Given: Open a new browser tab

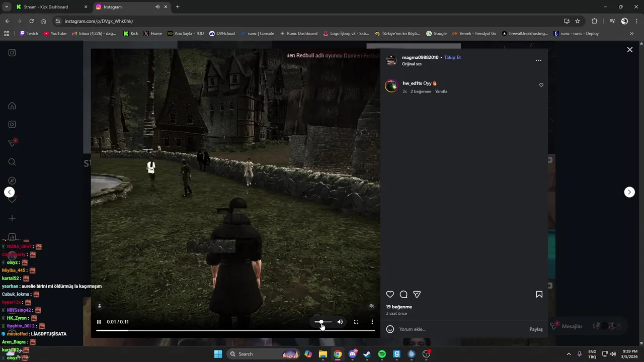Looking at the screenshot, I should (178, 7).
